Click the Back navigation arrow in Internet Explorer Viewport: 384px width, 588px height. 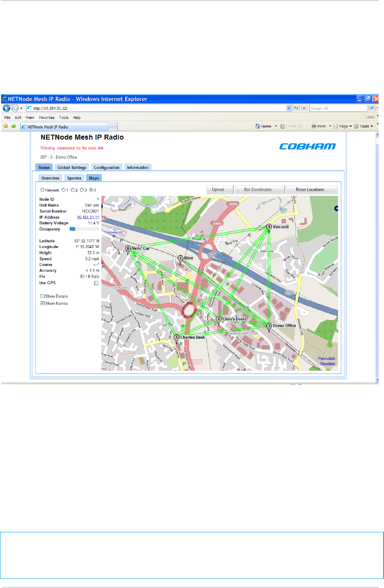point(7,108)
